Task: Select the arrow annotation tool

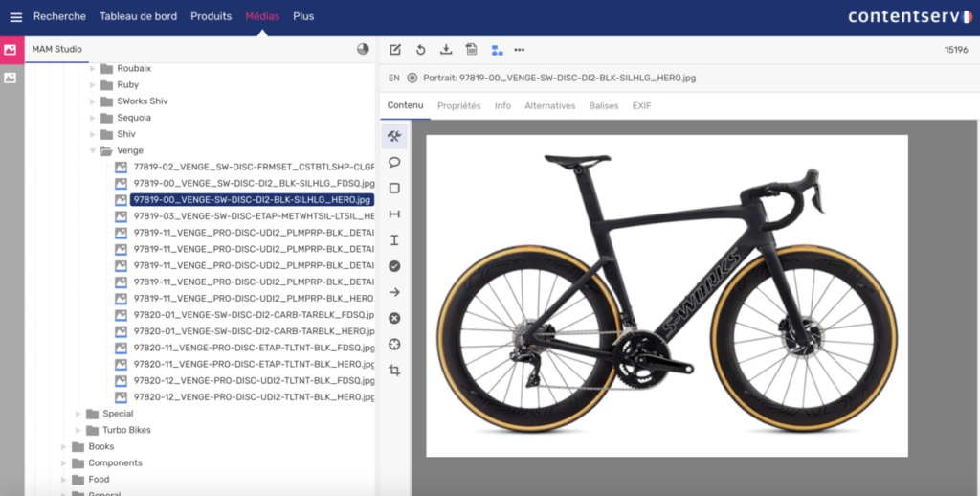Action: [x=394, y=292]
